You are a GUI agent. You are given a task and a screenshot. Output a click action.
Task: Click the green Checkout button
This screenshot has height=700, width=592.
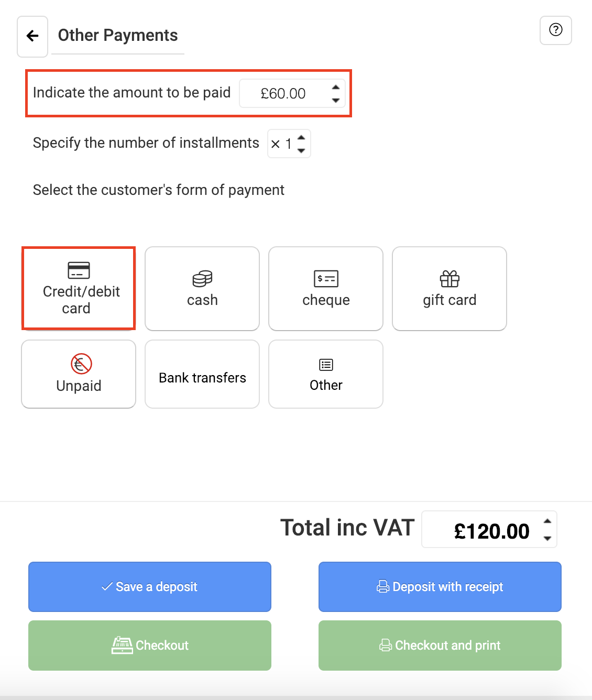coord(150,646)
